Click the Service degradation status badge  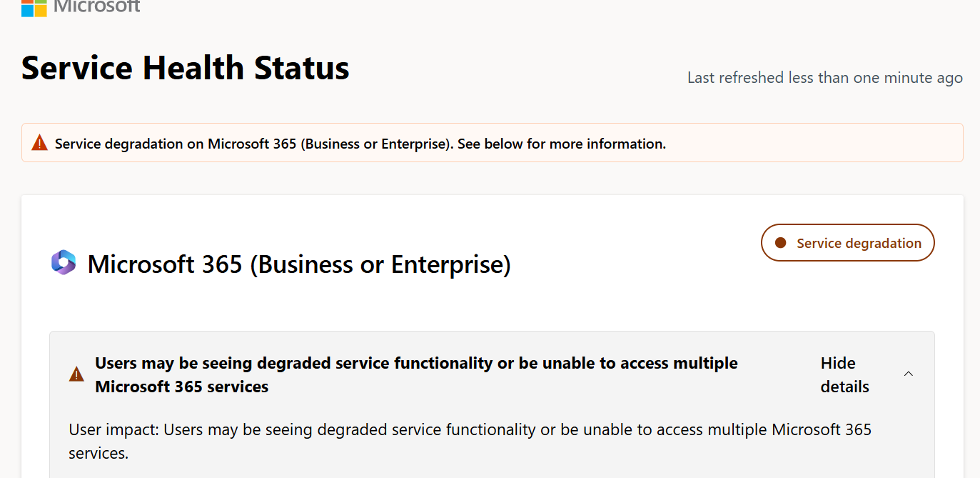coord(848,243)
